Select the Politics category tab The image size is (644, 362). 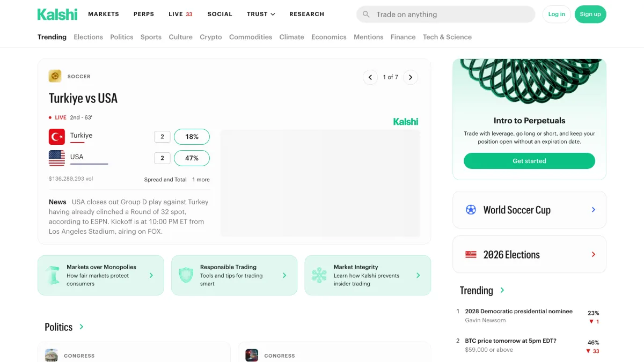click(122, 37)
